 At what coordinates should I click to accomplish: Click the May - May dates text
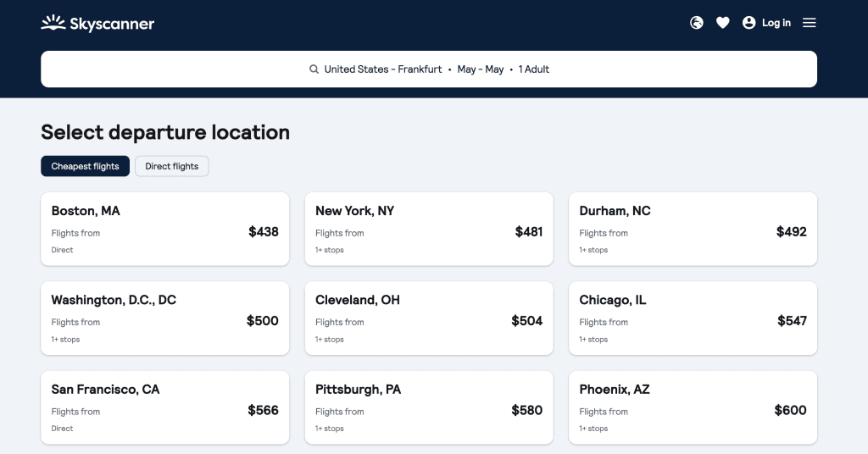click(x=481, y=69)
